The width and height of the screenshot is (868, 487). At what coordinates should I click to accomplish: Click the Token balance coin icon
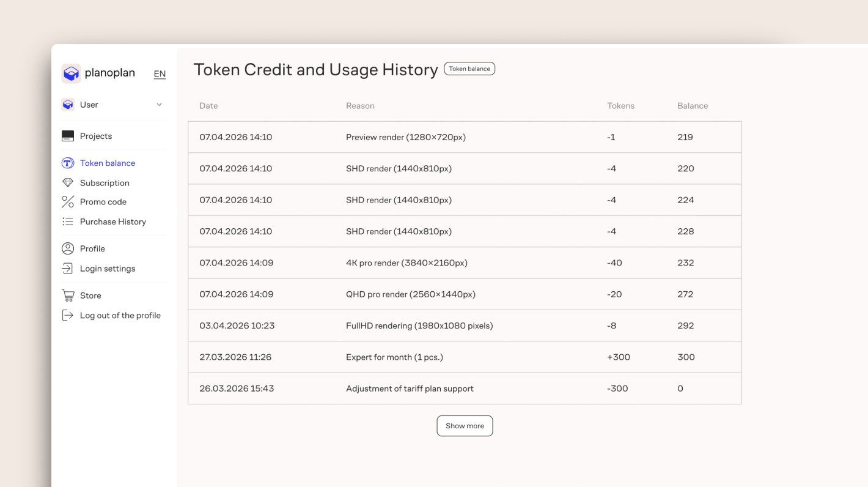click(67, 163)
